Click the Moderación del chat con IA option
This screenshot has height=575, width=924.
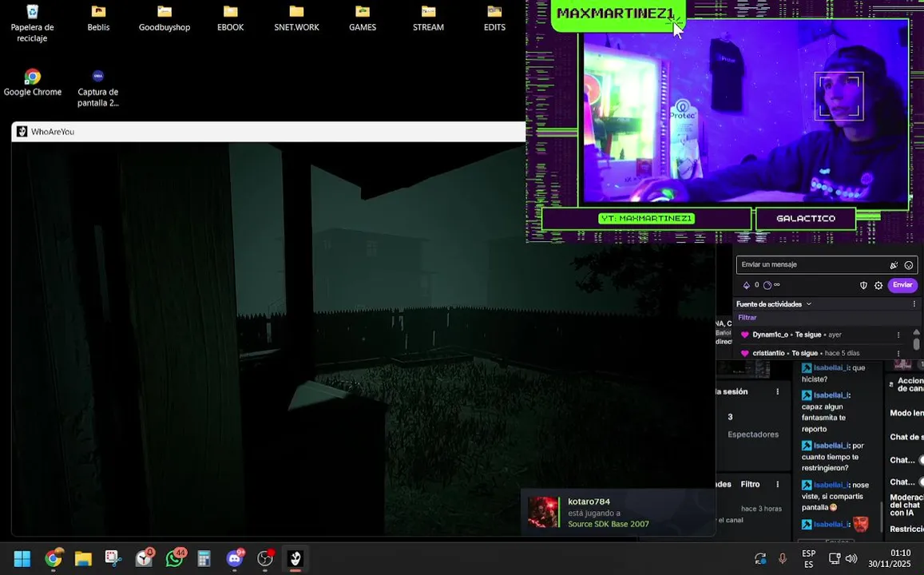[905, 505]
